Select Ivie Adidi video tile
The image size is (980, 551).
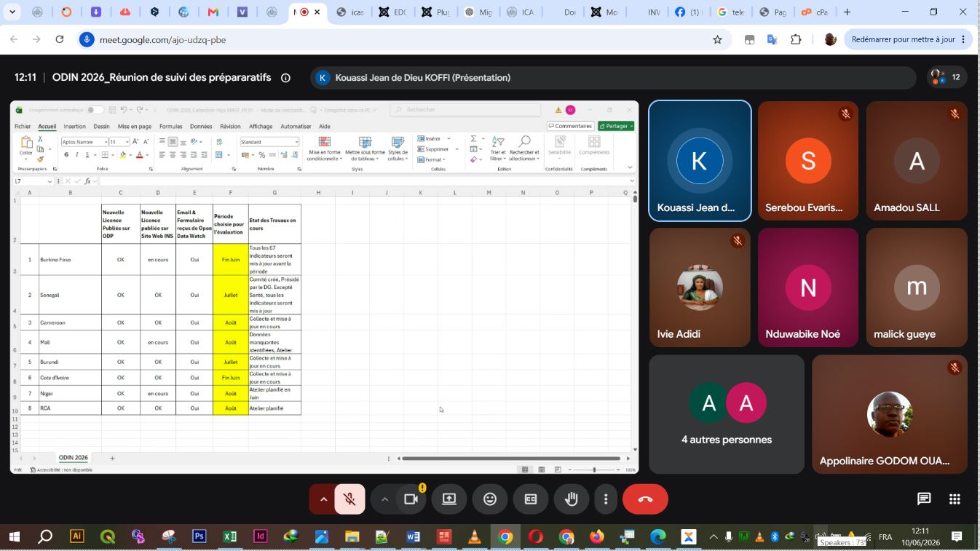pos(700,288)
